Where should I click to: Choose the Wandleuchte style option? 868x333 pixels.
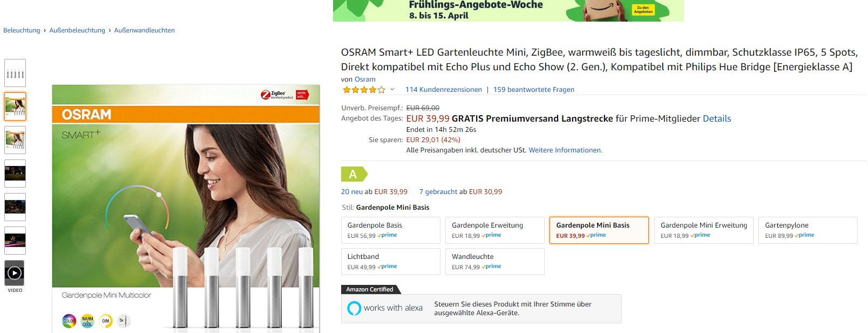click(x=495, y=262)
